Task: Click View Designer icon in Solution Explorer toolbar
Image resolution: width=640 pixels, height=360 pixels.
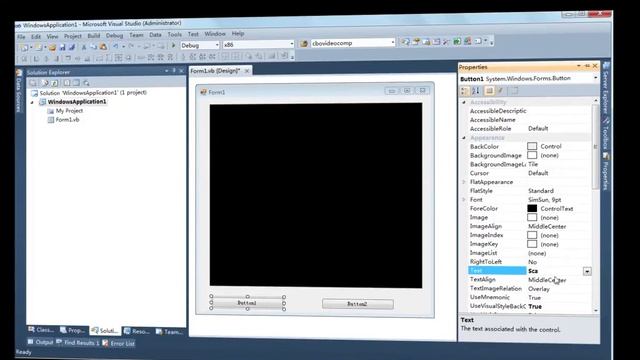Action: 76,83
